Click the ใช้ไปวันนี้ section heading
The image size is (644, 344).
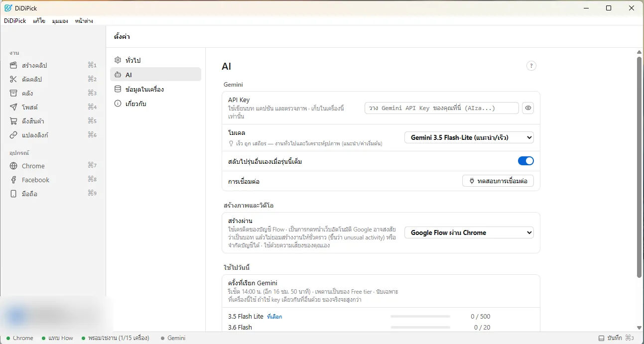(236, 267)
